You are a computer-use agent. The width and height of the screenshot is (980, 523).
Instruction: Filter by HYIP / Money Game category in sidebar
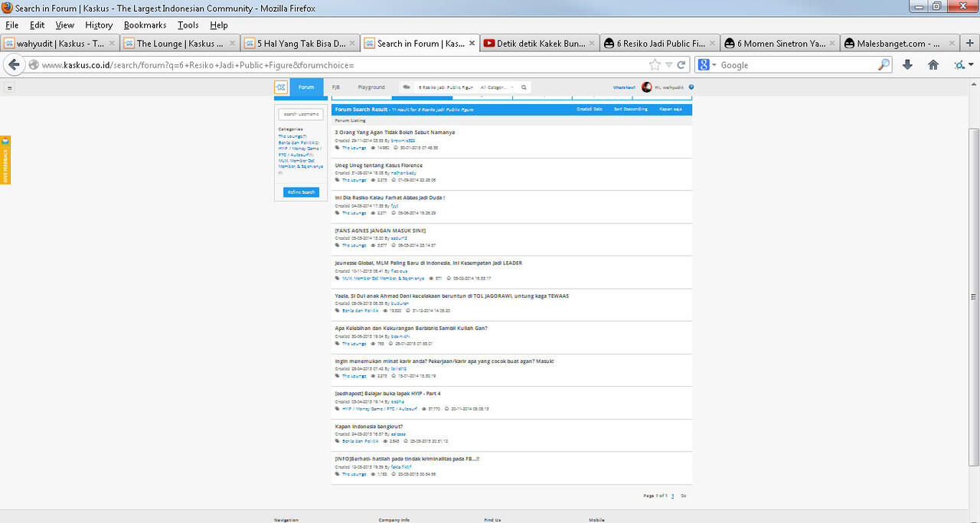[300, 152]
